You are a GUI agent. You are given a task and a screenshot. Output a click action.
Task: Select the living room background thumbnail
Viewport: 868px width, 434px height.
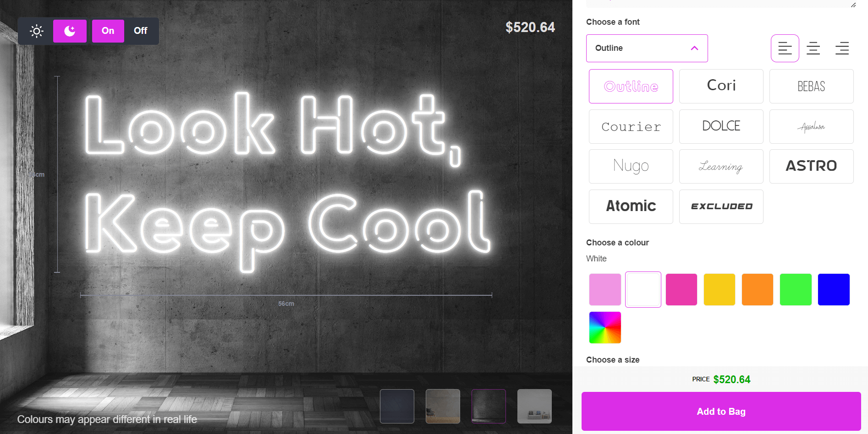534,406
